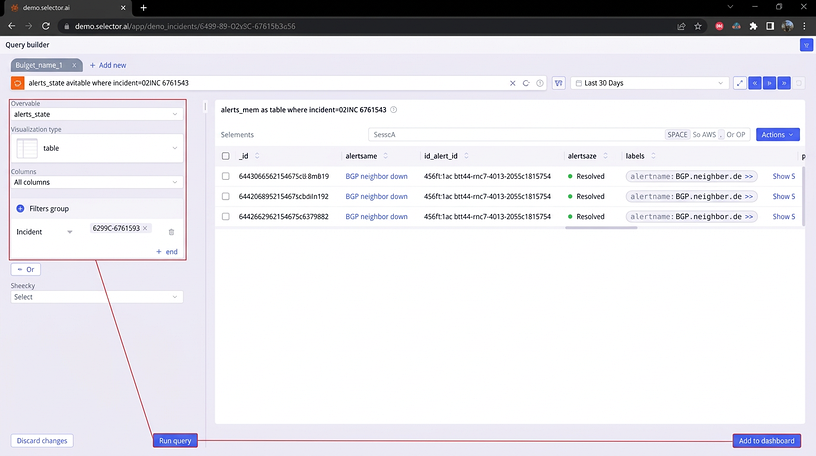Click the horizontal table scrollbar
The image size is (816, 456).
[601, 227]
